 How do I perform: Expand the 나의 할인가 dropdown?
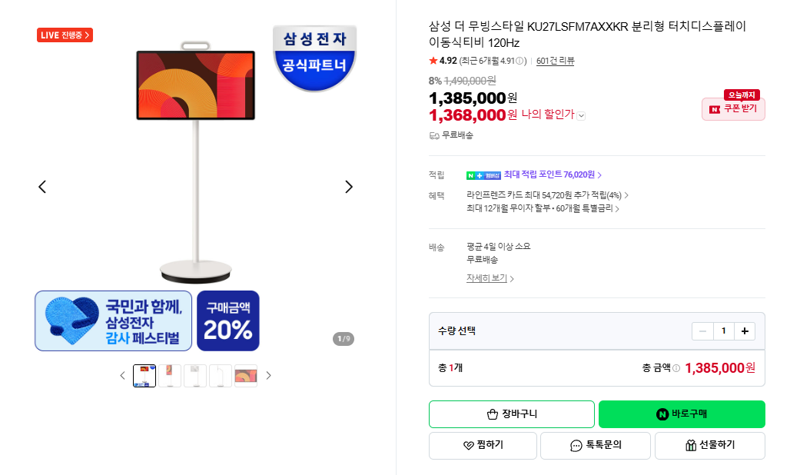tap(581, 116)
